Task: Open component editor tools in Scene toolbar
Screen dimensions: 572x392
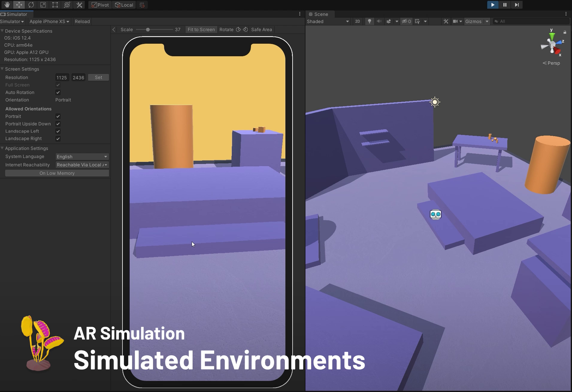Action: click(x=446, y=21)
